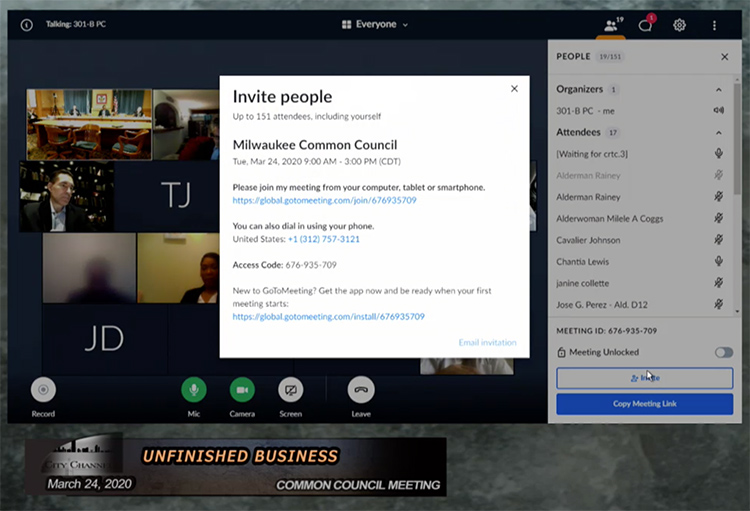Click the info icon beside Talking label
The width and height of the screenshot is (750, 511).
coord(27,24)
